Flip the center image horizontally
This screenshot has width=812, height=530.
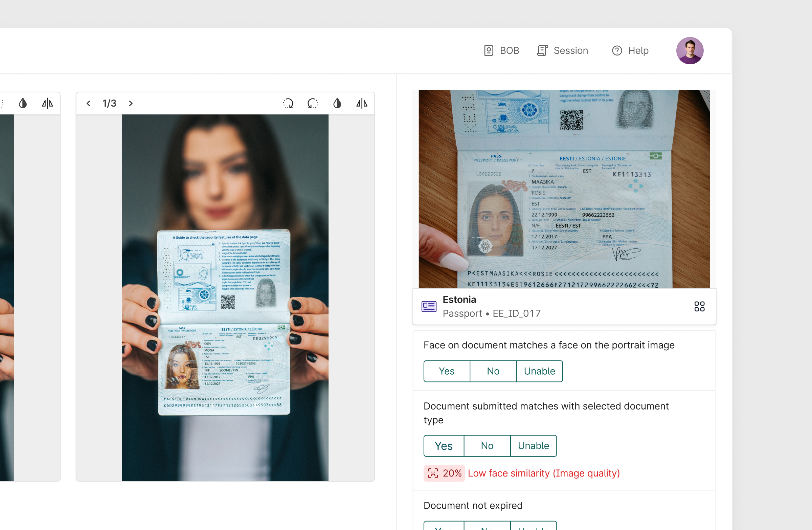(362, 104)
